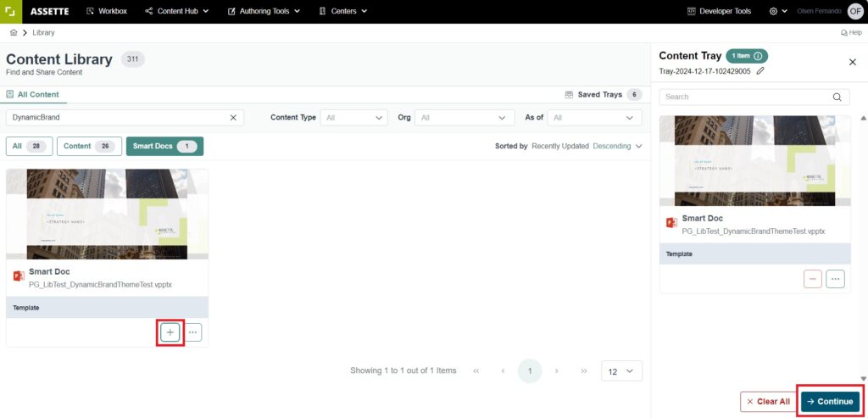The width and height of the screenshot is (868, 418).
Task: Expand the Org filter dropdown
Action: tap(465, 118)
